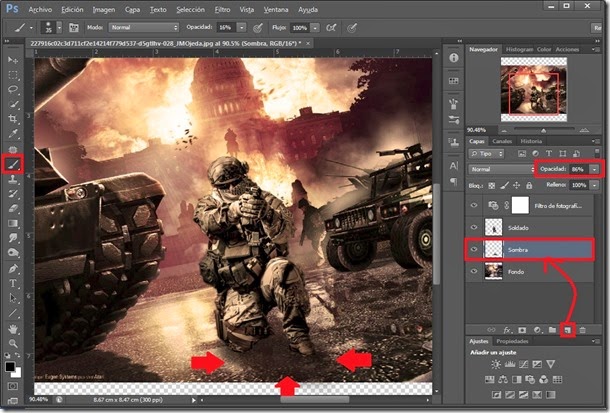
Task: Select the Move tool
Action: [x=13, y=60]
